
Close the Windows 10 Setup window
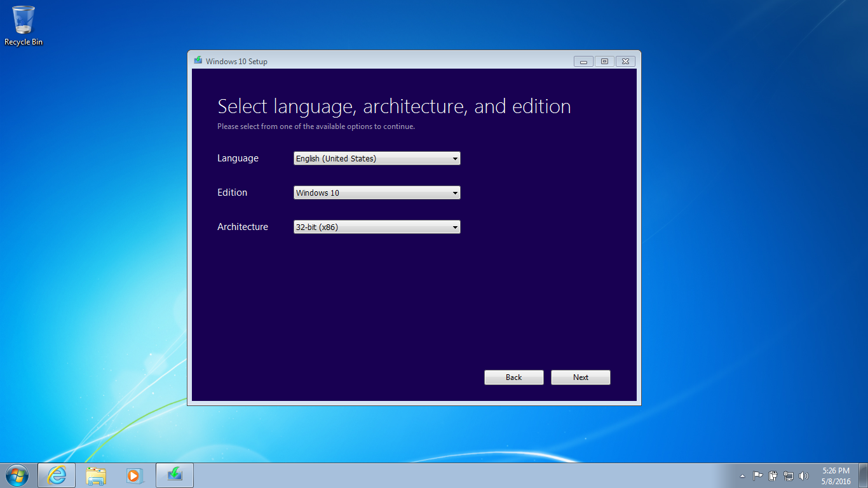625,62
